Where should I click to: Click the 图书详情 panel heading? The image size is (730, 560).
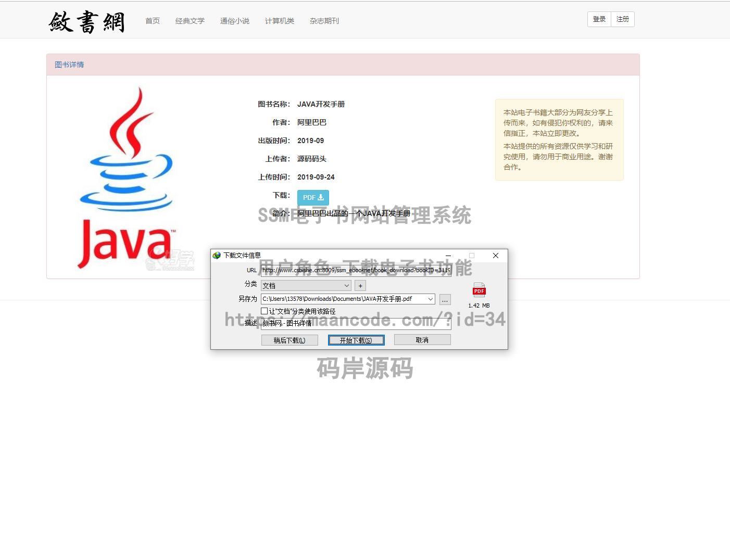69,65
